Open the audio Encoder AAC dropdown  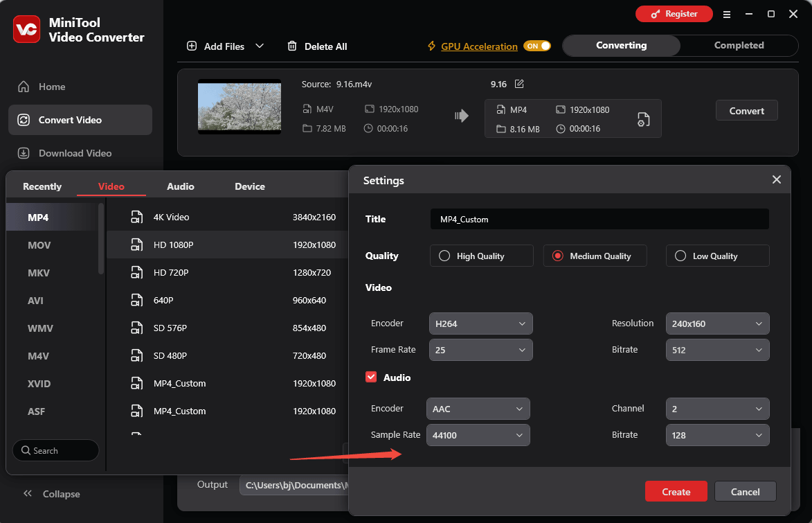tap(478, 409)
